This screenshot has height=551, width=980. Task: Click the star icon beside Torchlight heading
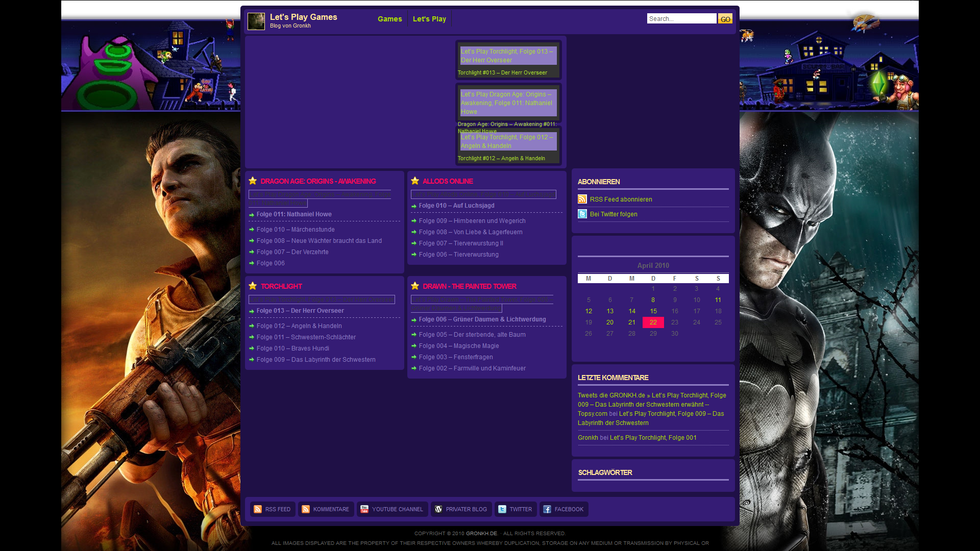(253, 286)
